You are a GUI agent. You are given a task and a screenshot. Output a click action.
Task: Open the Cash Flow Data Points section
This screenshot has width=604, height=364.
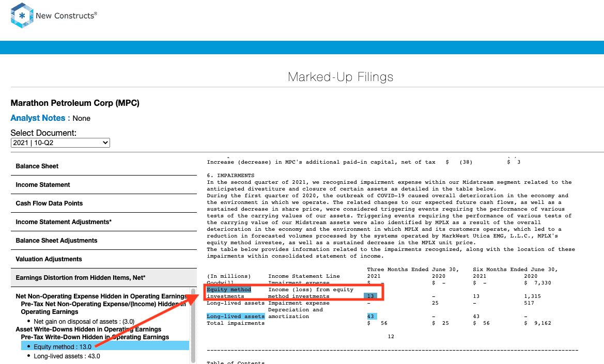104,203
